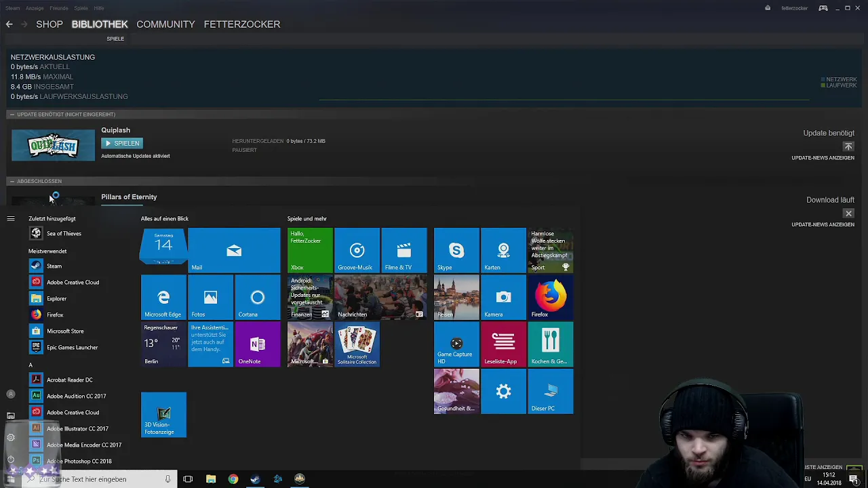Screen dimensions: 868x488
Task: Open the Firefox tile
Action: click(550, 298)
